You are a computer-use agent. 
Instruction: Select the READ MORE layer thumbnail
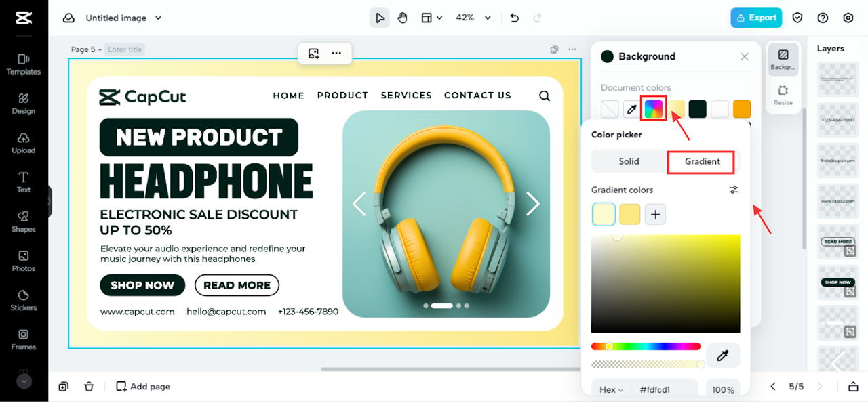point(838,242)
